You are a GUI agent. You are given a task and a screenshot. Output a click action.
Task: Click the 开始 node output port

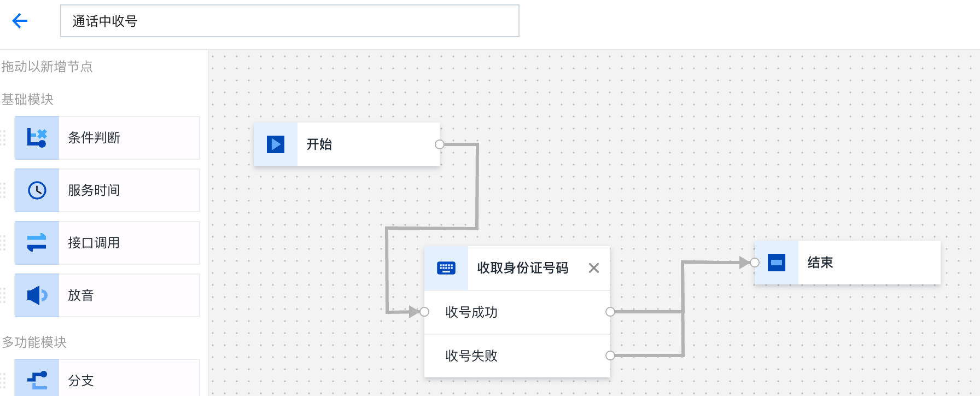click(440, 144)
